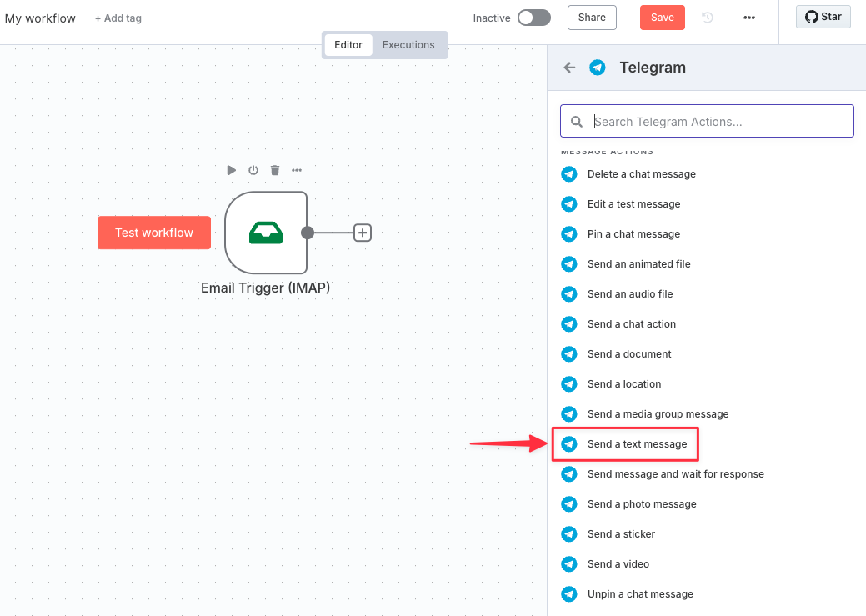The width and height of the screenshot is (866, 616).
Task: Save the workflow
Action: (662, 18)
